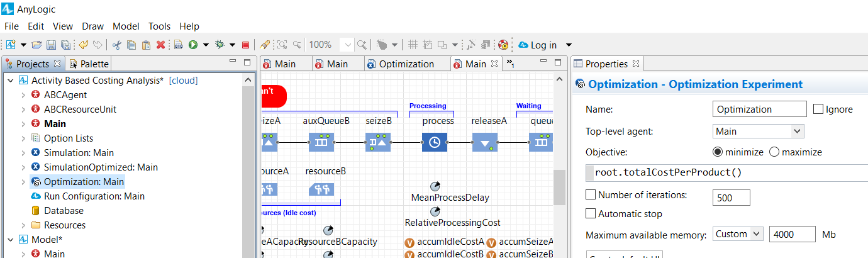Select the Option Lists tree item
The image size is (868, 258).
pos(68,138)
